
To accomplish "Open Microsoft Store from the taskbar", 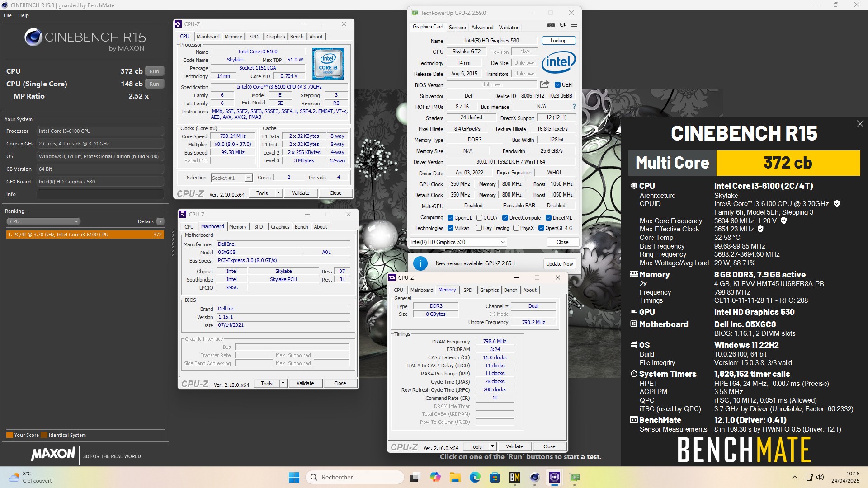I will (x=495, y=477).
